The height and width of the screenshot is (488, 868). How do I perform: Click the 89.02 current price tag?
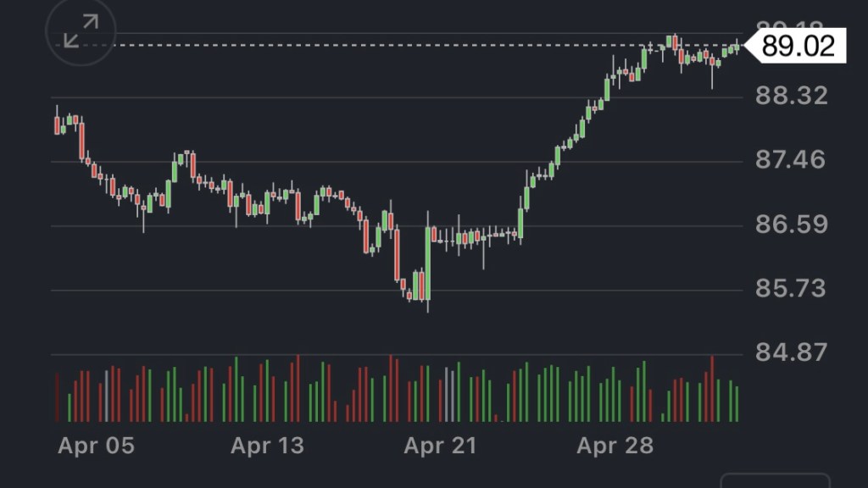(798, 45)
